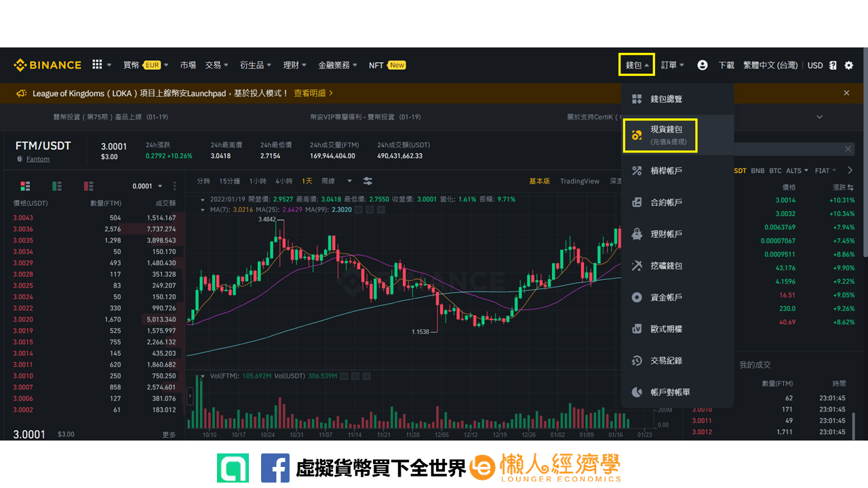
Task: Click the 資金帳戶 icon
Action: 637,297
